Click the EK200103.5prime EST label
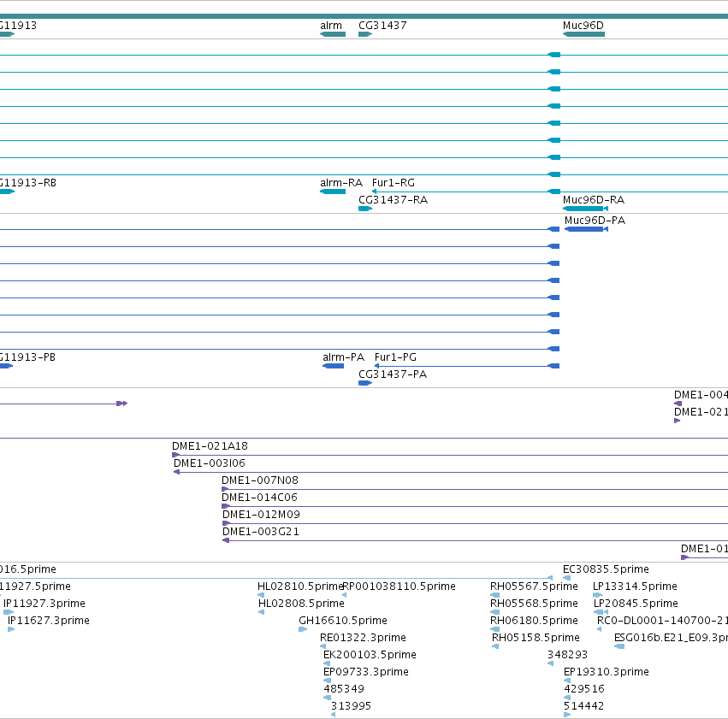This screenshot has height=719, width=728. click(x=370, y=656)
